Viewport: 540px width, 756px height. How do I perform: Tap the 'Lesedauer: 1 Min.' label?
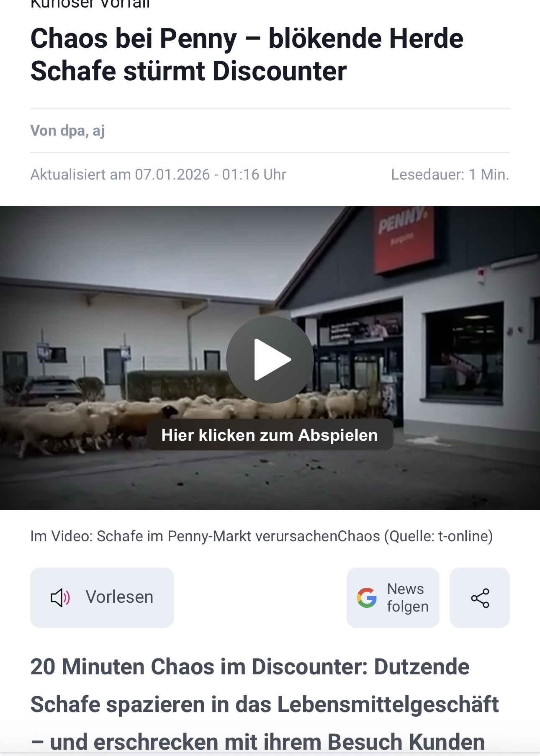click(450, 174)
